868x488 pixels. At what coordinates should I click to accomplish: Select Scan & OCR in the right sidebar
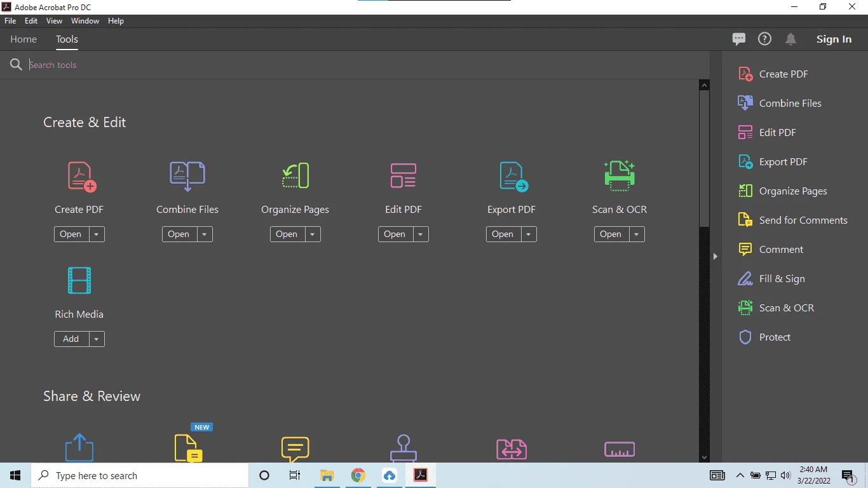click(776, 308)
